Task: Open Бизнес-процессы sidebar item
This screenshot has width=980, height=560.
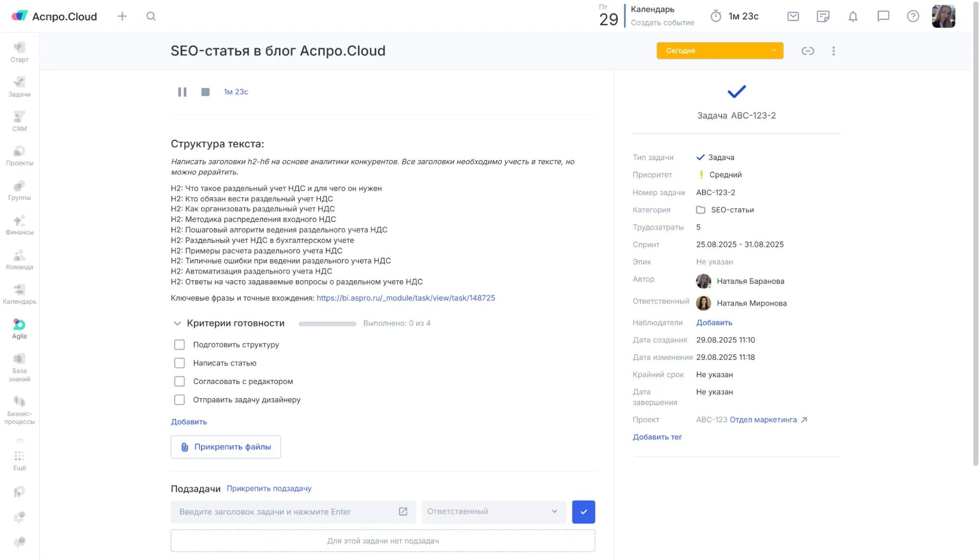Action: [20, 411]
